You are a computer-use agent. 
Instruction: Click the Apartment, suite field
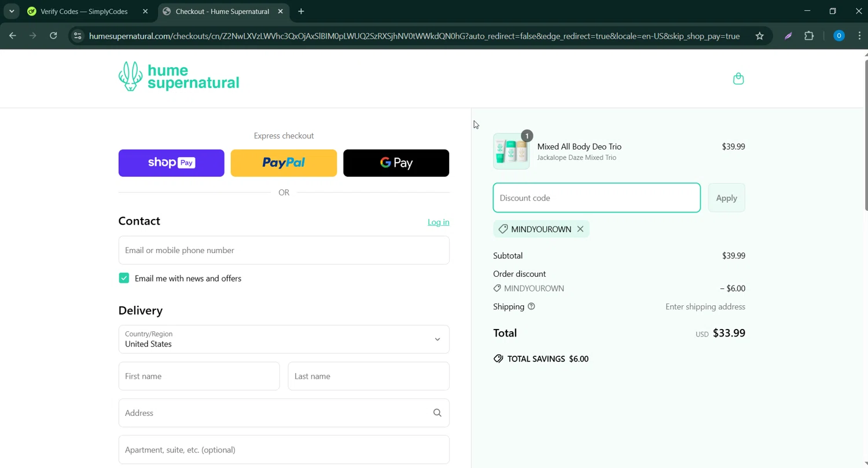click(284, 450)
